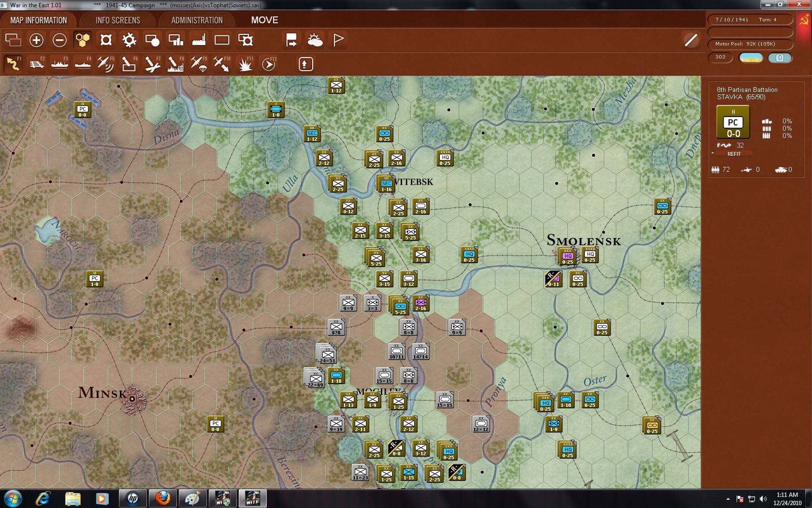
Task: Select F4 amphibious transport mode
Action: click(83, 64)
